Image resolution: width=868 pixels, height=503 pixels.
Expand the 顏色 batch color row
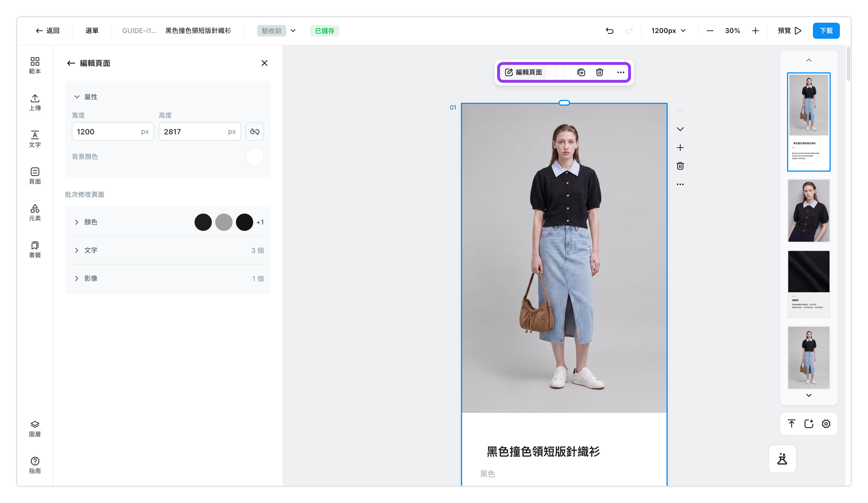168,222
